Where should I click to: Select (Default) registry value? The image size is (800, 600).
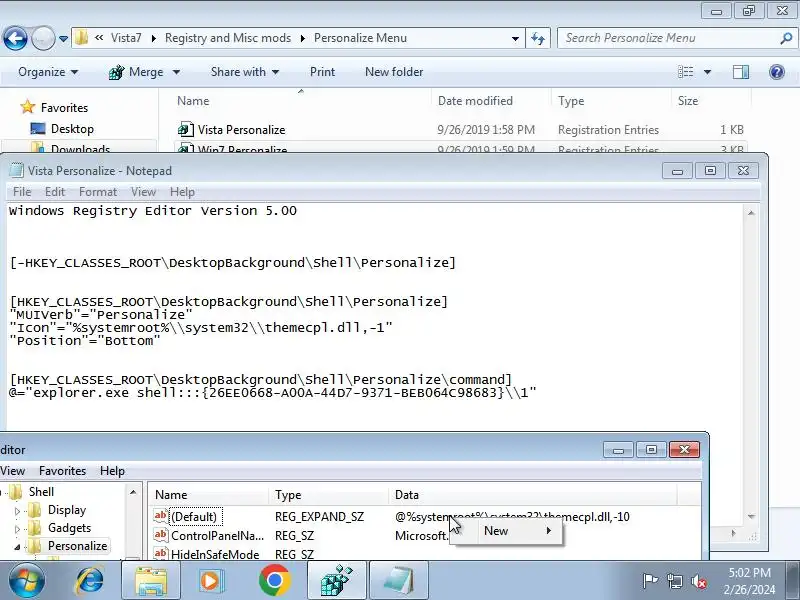(x=194, y=517)
